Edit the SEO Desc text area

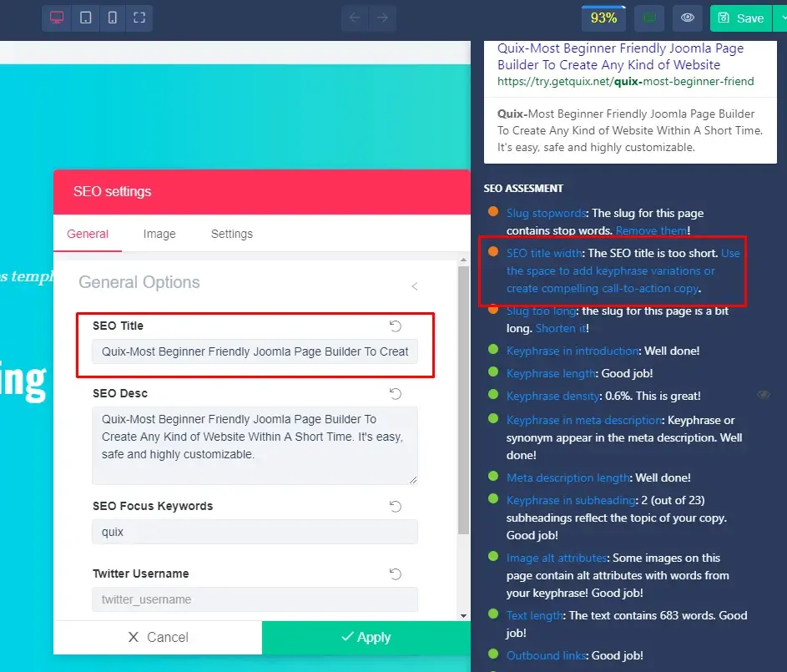[255, 445]
